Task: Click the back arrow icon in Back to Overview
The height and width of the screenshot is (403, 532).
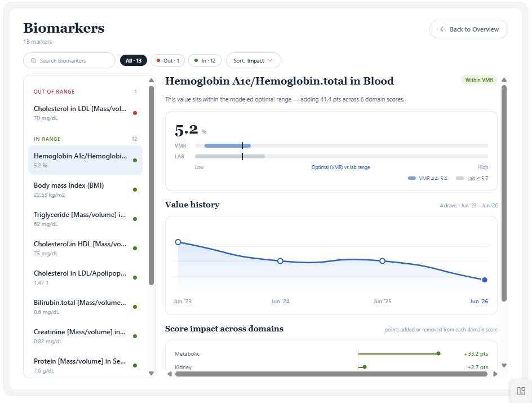Action: click(x=442, y=29)
